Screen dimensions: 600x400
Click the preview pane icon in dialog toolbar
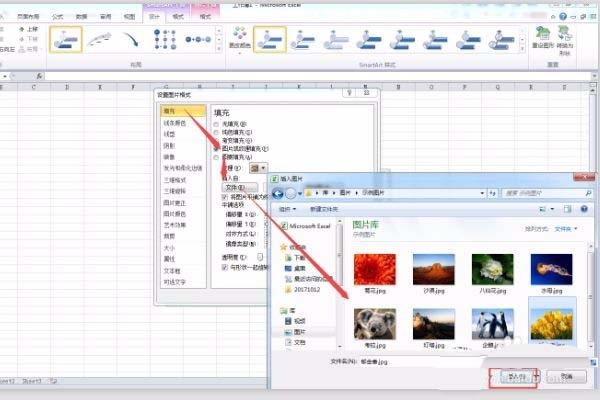[x=569, y=209]
